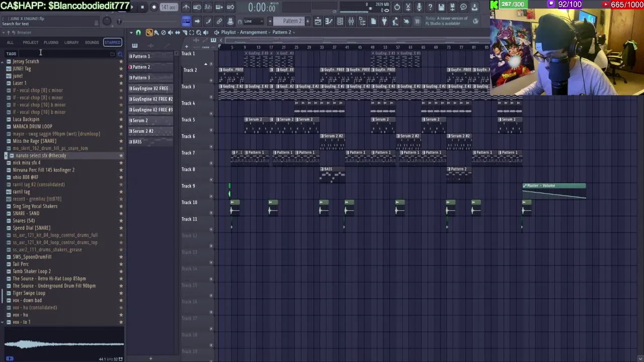Open the Mixer view button
The width and height of the screenshot is (644, 362).
click(x=351, y=21)
